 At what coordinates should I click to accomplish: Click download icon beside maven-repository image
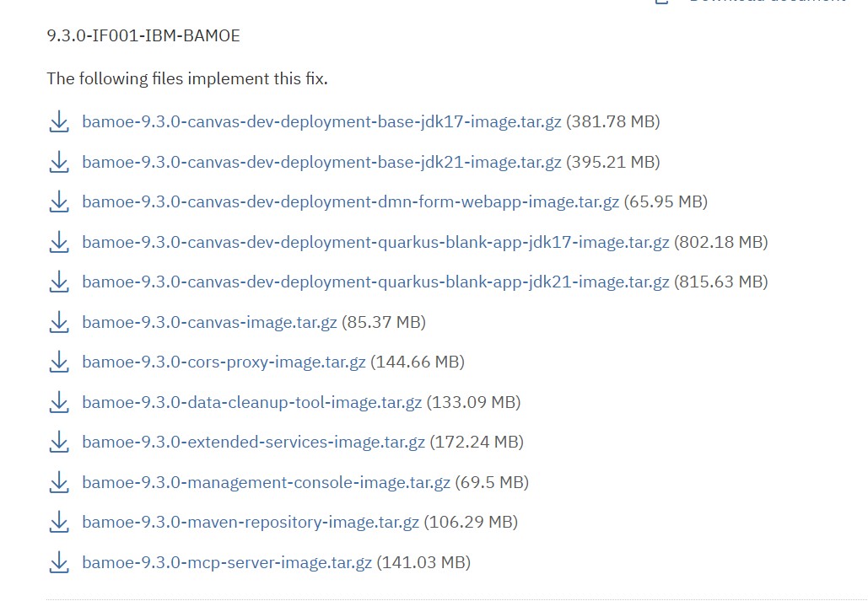(x=59, y=523)
